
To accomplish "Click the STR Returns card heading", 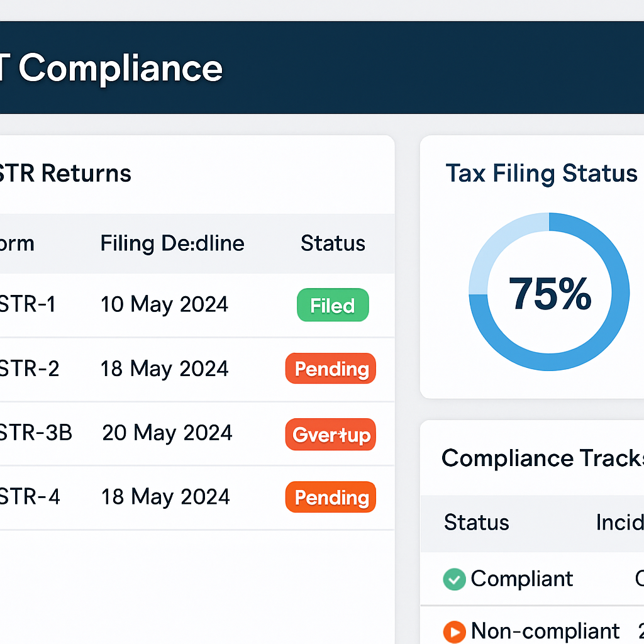I will pos(65,174).
